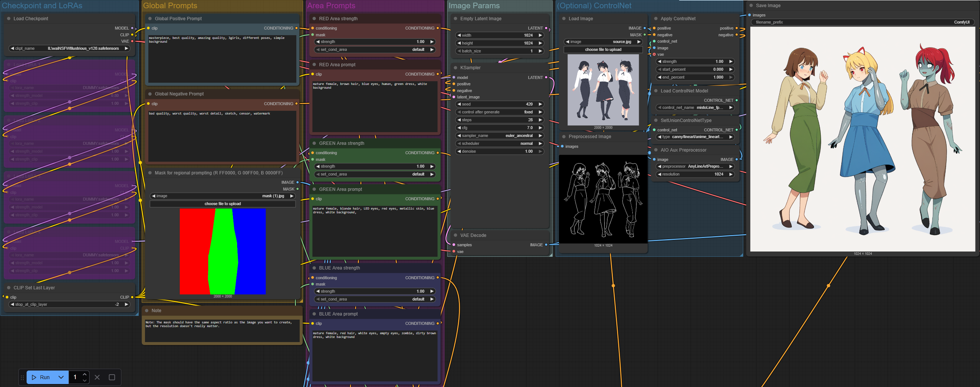The width and height of the screenshot is (980, 387).
Task: Click the Global Positive Prompt text box
Action: [222, 59]
